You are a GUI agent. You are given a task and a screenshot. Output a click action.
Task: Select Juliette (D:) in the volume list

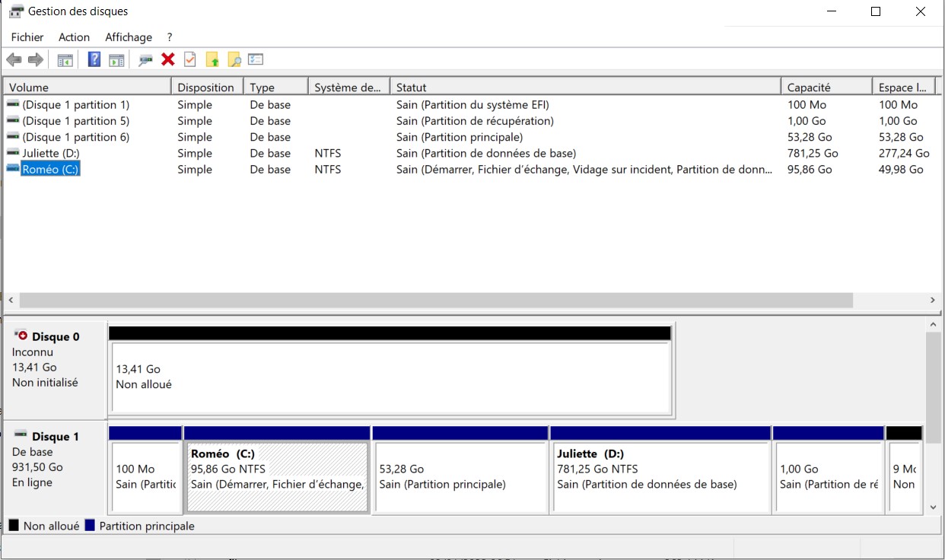pos(50,154)
